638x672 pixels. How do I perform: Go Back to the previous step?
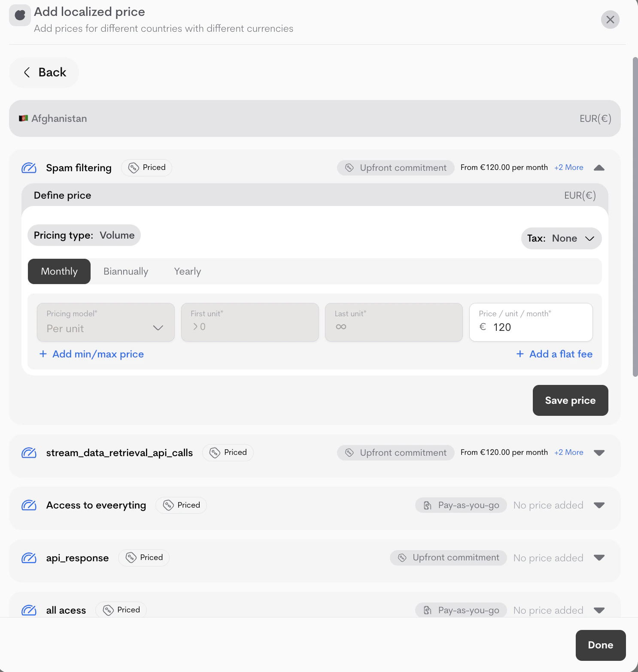(x=45, y=73)
